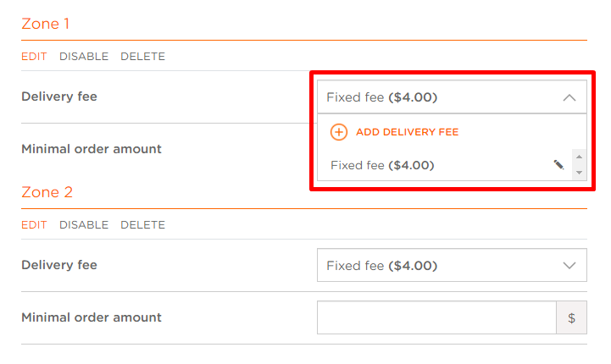Image resolution: width=611 pixels, height=364 pixels.
Task: Delete Zone 2
Action: coord(142,225)
